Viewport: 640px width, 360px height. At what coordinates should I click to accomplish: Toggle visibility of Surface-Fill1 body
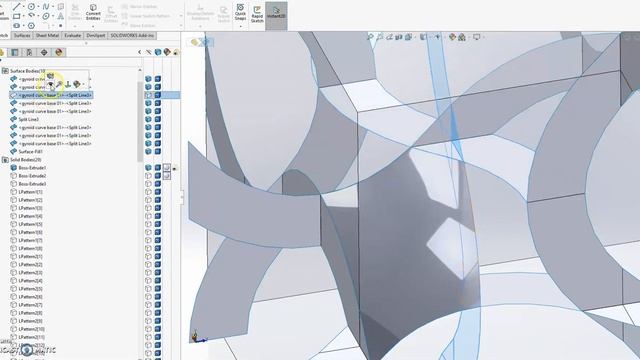(x=149, y=151)
